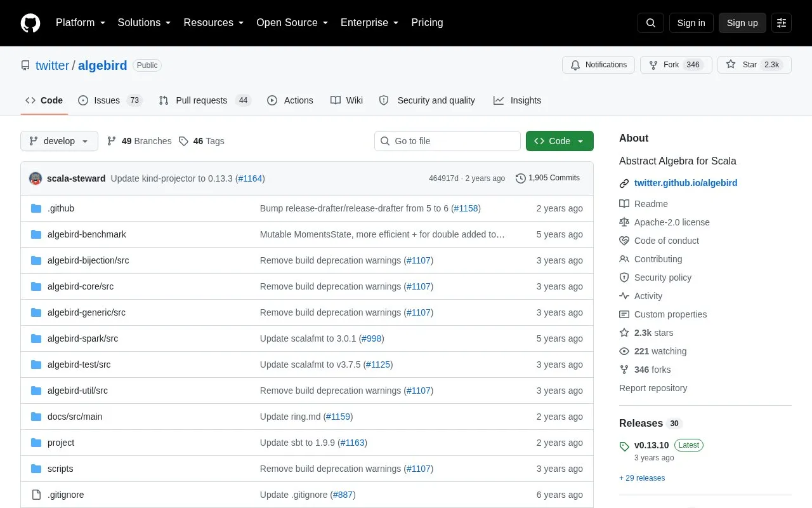The image size is (812, 508).
Task: Click the Readme book icon
Action: point(624,204)
